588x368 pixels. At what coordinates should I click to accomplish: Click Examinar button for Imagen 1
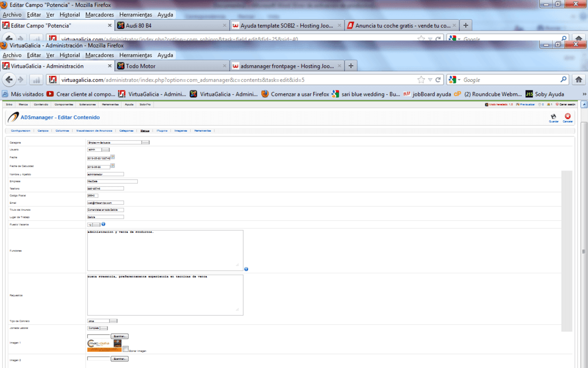coord(120,336)
